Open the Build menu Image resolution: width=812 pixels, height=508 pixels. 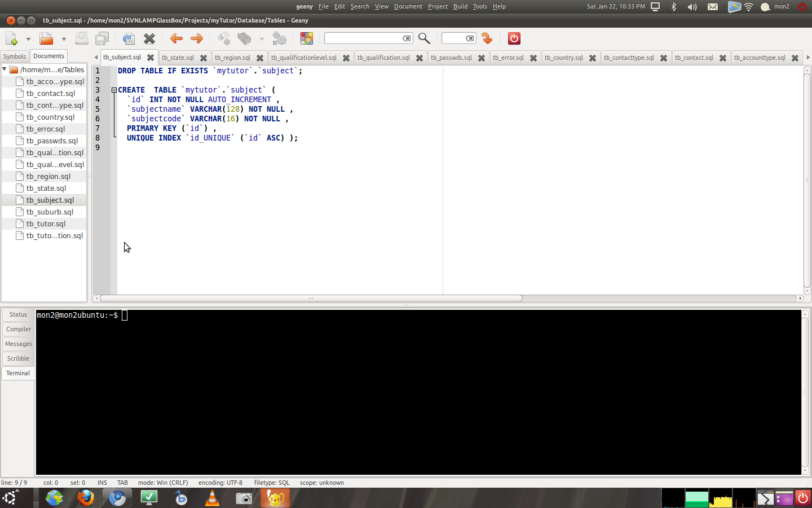460,6
